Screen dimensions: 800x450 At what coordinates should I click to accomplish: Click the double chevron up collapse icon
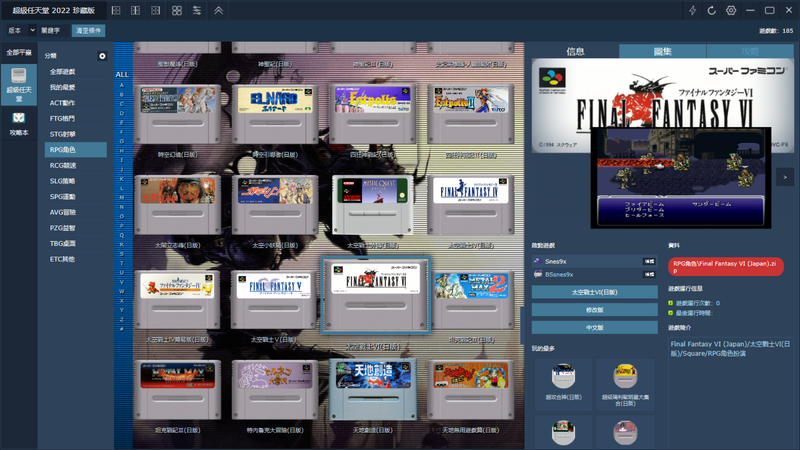218,10
